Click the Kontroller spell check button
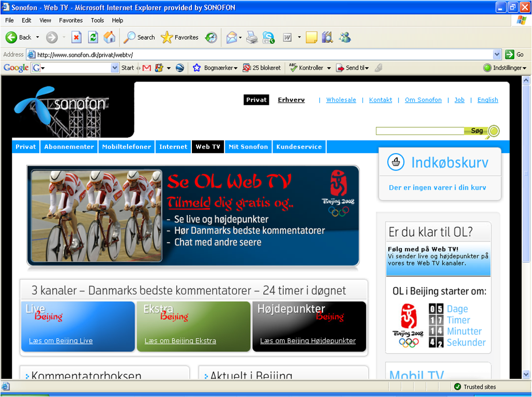 pyautogui.click(x=307, y=68)
